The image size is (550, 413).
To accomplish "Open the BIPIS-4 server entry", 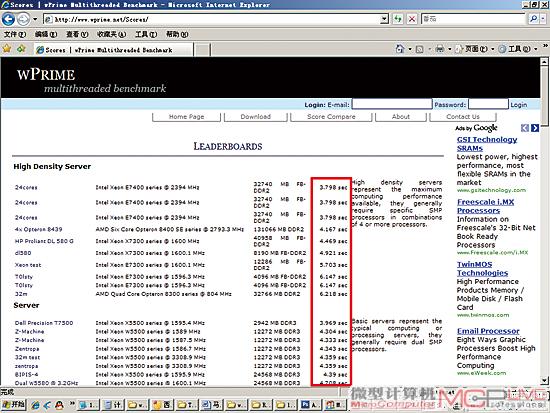I will (x=26, y=375).
